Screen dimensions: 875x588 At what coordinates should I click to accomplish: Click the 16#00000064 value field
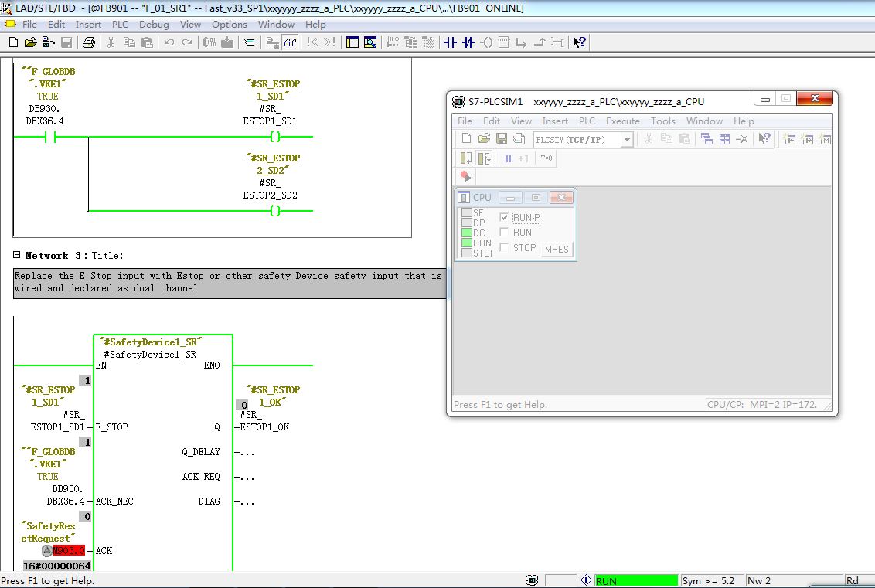point(57,566)
